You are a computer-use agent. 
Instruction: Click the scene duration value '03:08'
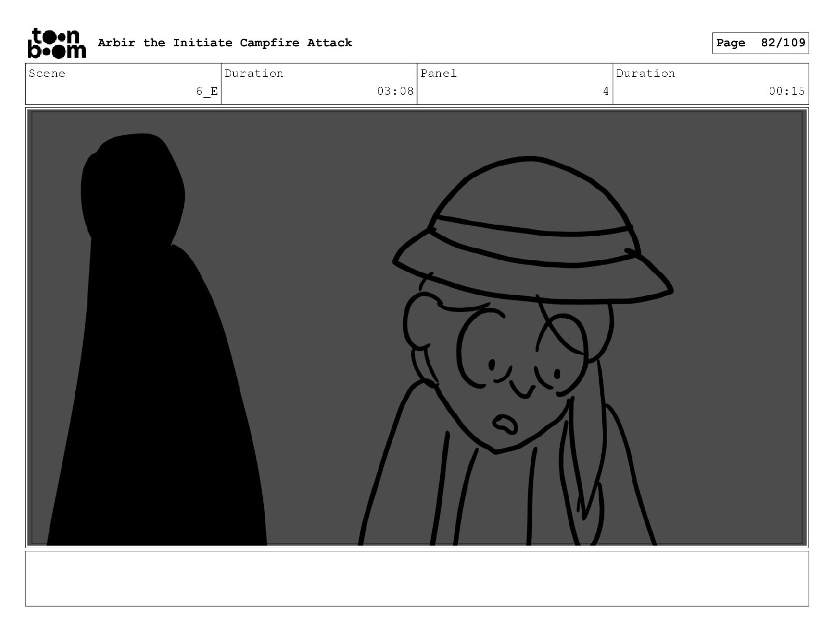(x=395, y=91)
